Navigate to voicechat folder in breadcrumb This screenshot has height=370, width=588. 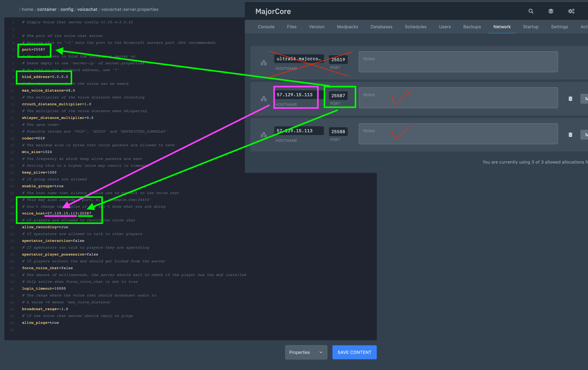click(x=87, y=9)
